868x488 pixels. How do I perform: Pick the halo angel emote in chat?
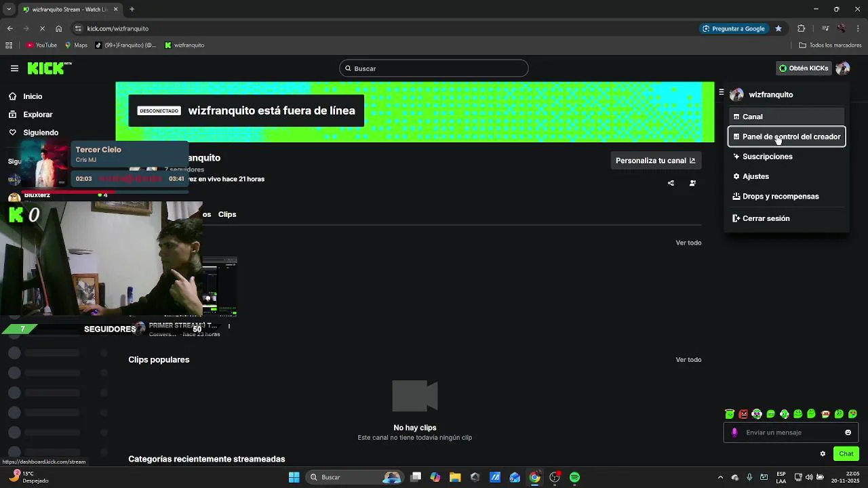tap(730, 414)
